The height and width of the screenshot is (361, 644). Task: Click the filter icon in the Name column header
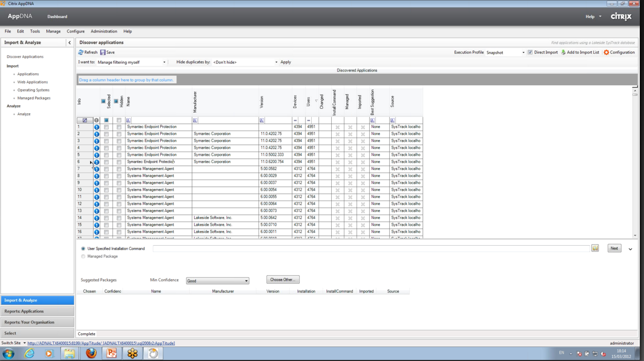(129, 120)
